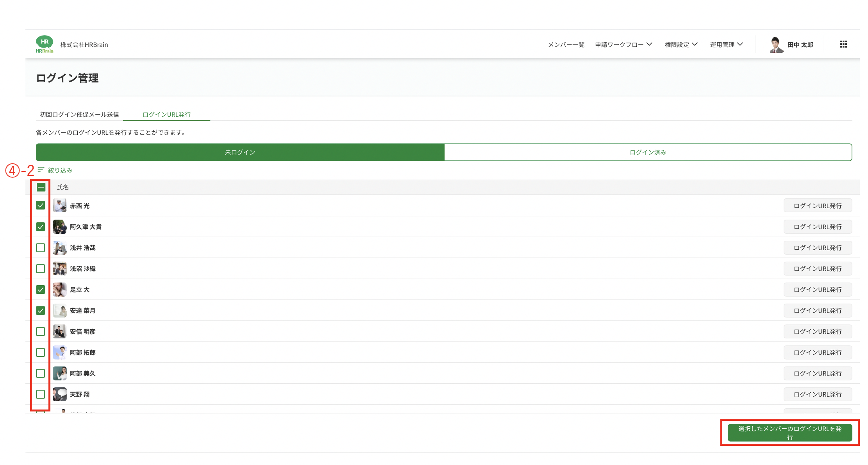The width and height of the screenshot is (868, 465).
Task: Expand 運用管理 dropdown menu
Action: tap(726, 45)
